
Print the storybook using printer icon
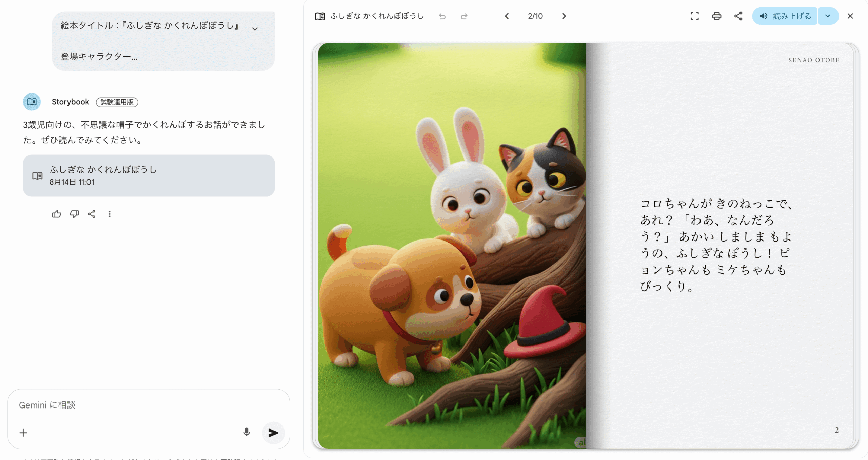point(716,16)
